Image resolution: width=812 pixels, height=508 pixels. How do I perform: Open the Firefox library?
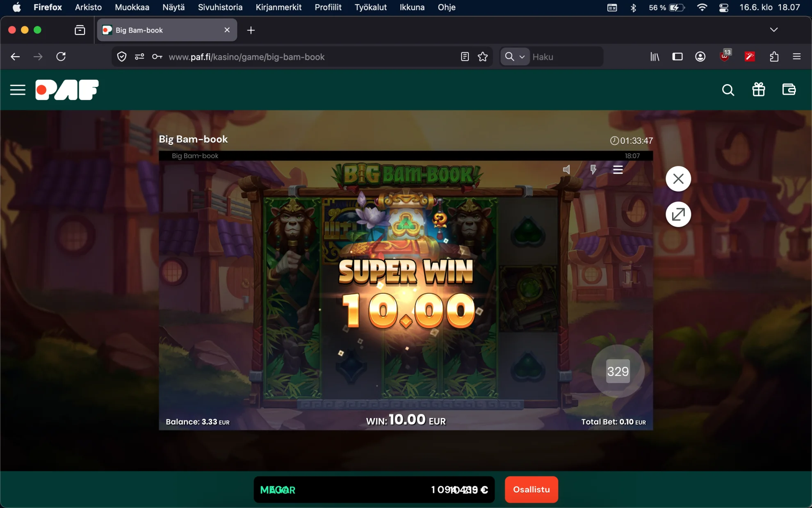point(655,57)
